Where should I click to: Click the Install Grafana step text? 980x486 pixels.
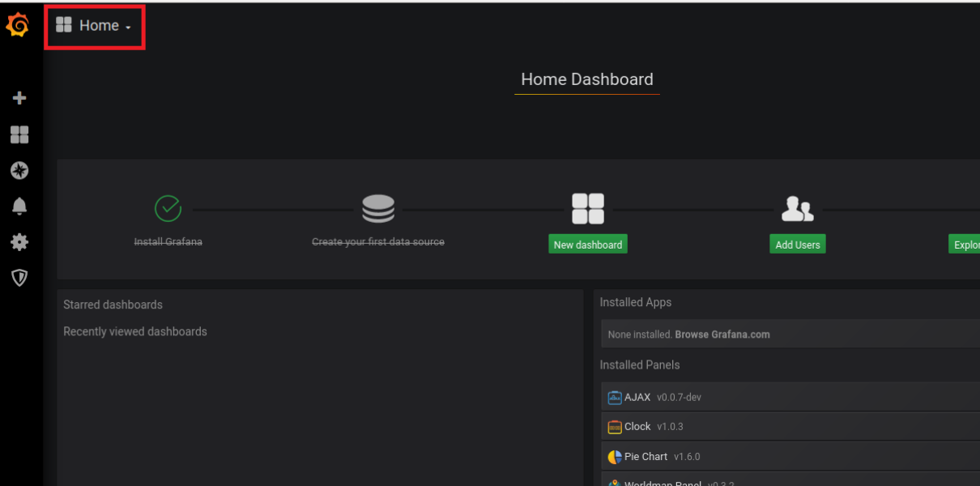coord(168,241)
